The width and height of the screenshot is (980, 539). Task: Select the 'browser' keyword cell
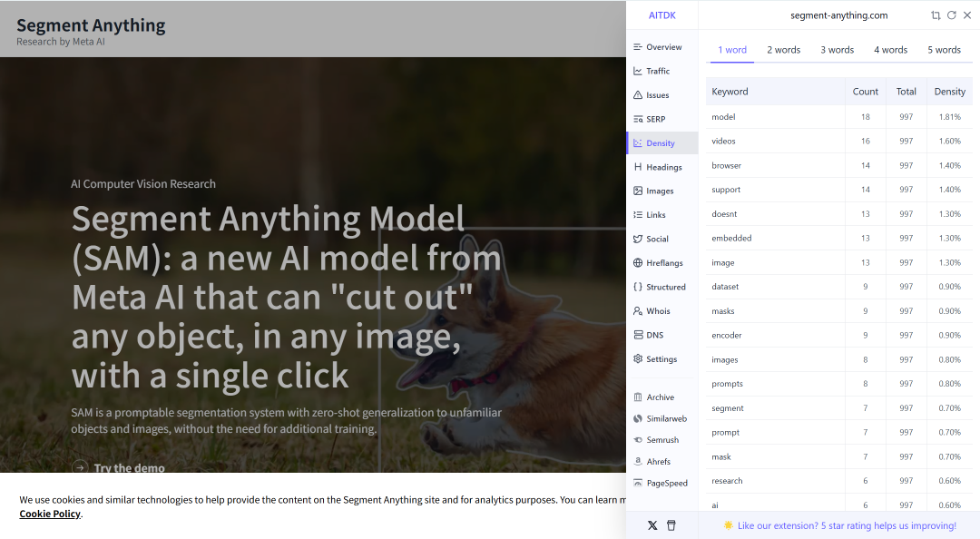pyautogui.click(x=776, y=166)
